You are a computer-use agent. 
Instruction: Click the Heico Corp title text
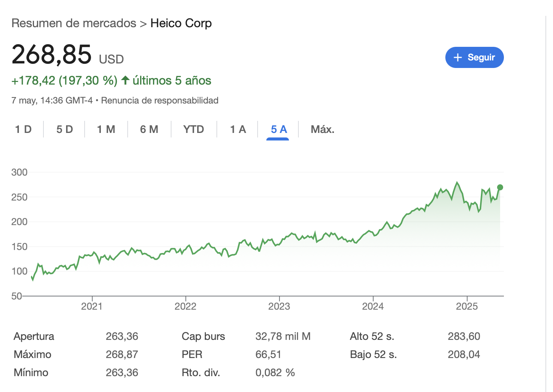pyautogui.click(x=181, y=23)
